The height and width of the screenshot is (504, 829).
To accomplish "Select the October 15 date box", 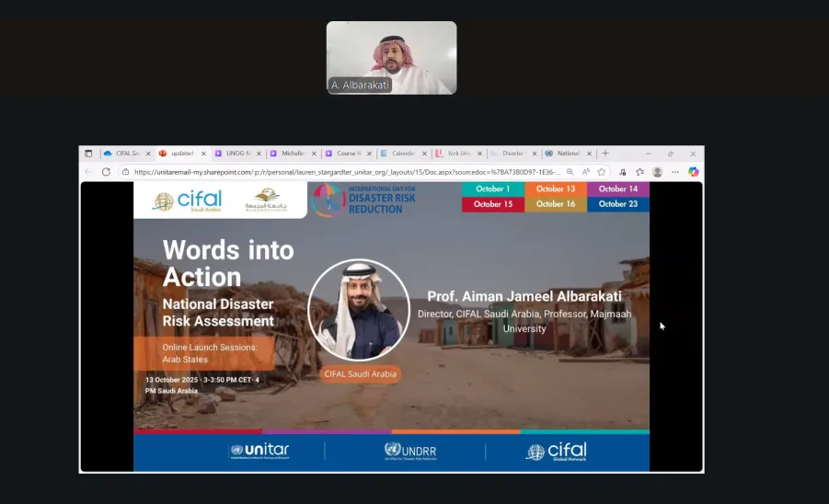I will (x=493, y=204).
